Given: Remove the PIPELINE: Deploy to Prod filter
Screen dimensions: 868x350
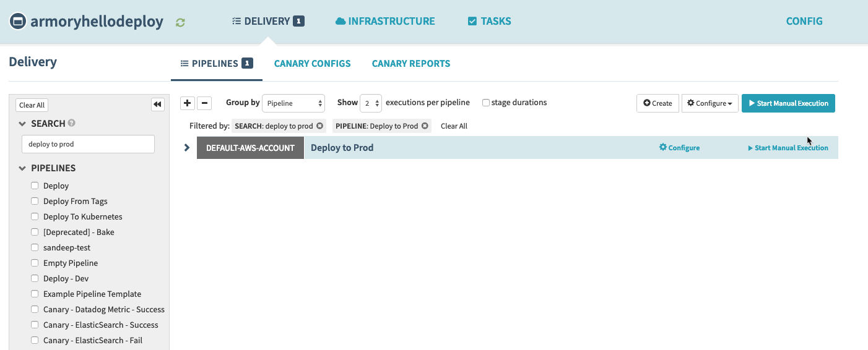Looking at the screenshot, I should click(425, 126).
